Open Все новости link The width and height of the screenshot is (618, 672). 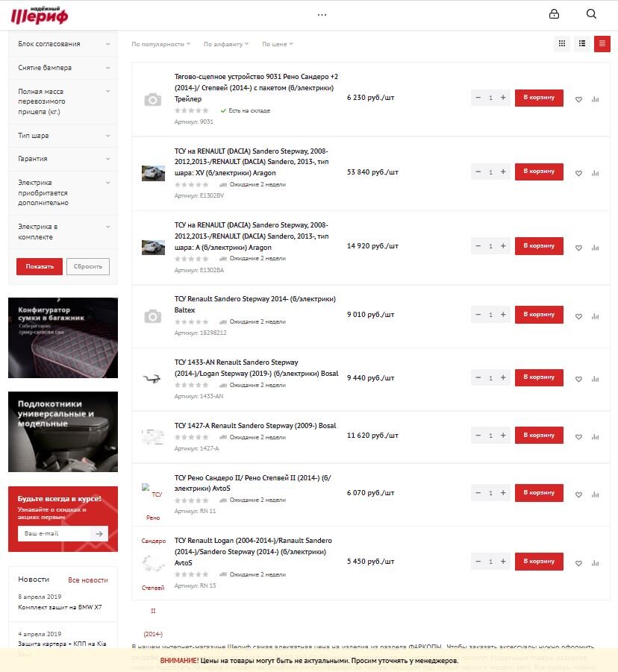(88, 580)
